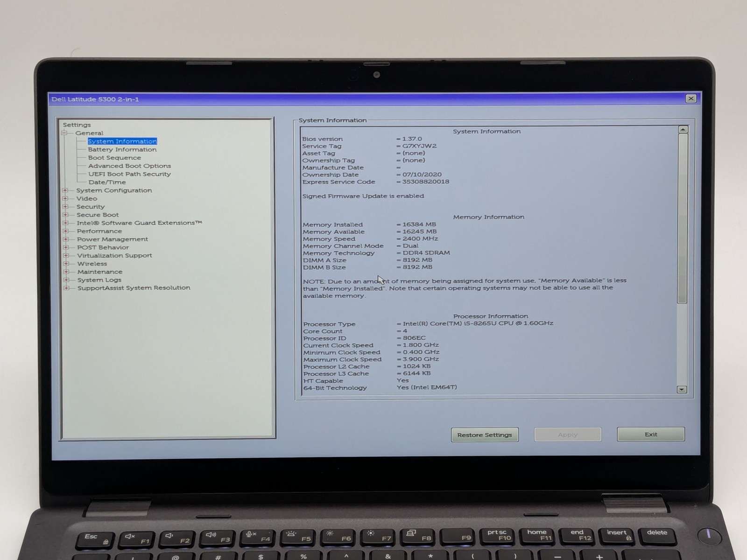This screenshot has width=747, height=560.
Task: Select the System Logs label
Action: pyautogui.click(x=99, y=280)
